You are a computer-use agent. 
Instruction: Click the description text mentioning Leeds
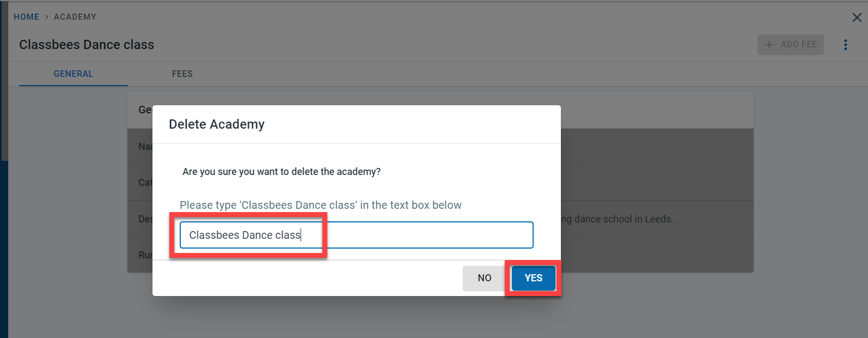coord(618,219)
